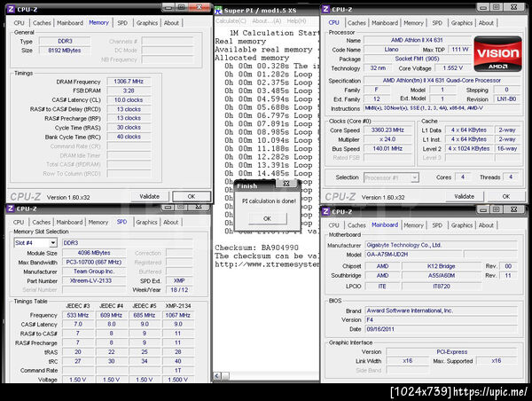Viewport: 532px width, 401px height.
Task: Click the Multiplier value x 24.0
Action: point(387,139)
